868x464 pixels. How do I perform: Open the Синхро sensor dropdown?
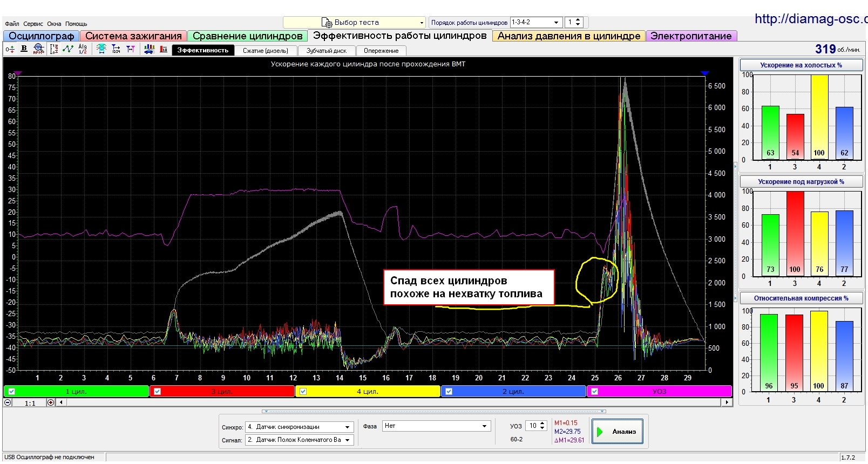click(300, 427)
